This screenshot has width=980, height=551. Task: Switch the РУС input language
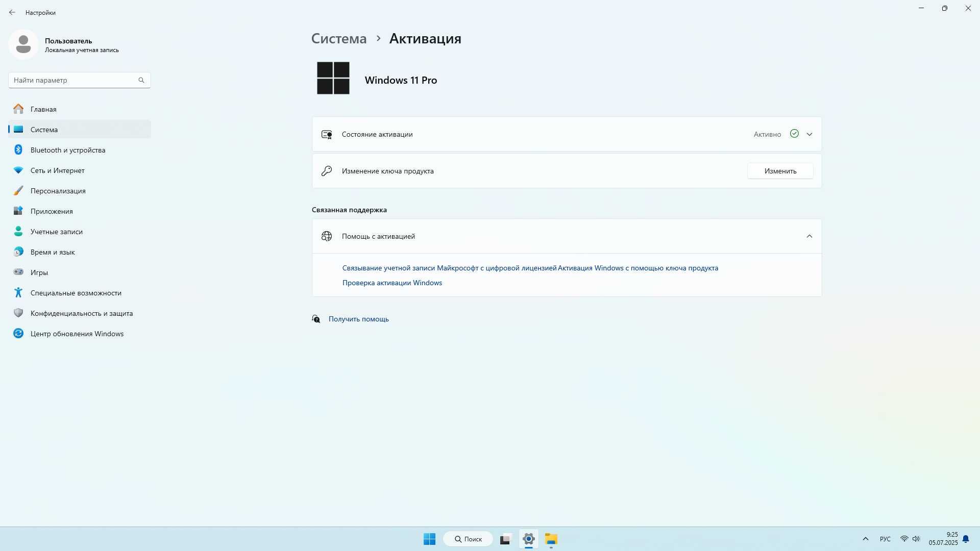(x=885, y=539)
